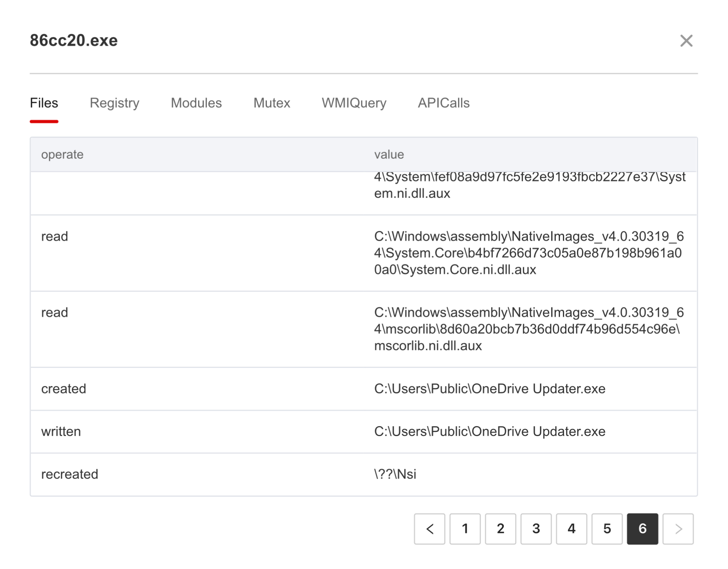Screen dimensions: 728x569
Task: Open the Modules tab
Action: pyautogui.click(x=196, y=103)
